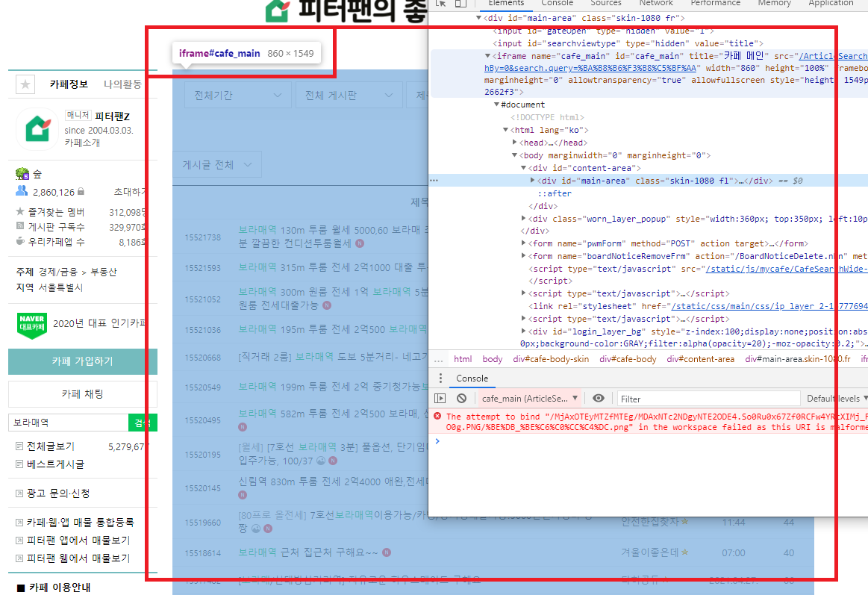Show the console sidebar icon
Screen dimensions: 868x595
tap(440, 399)
